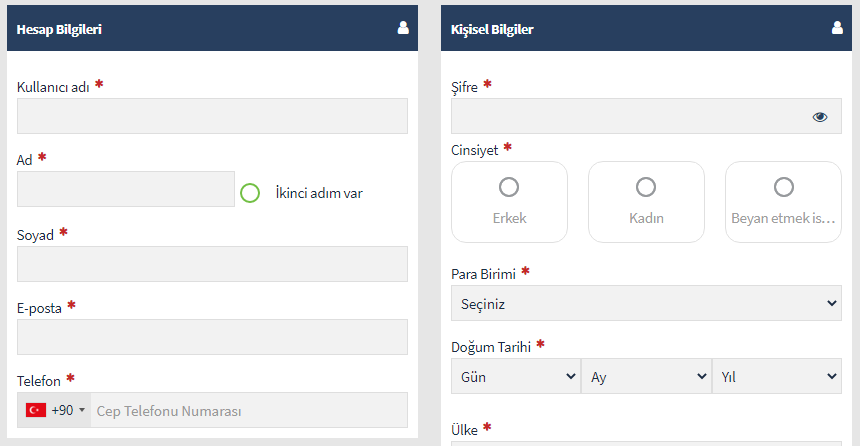Select the Kadın gender option
860x446 pixels.
646,202
